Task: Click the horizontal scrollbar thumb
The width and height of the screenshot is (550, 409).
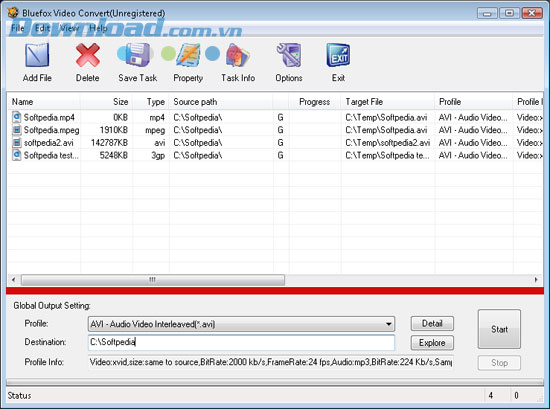Action: pyautogui.click(x=153, y=280)
